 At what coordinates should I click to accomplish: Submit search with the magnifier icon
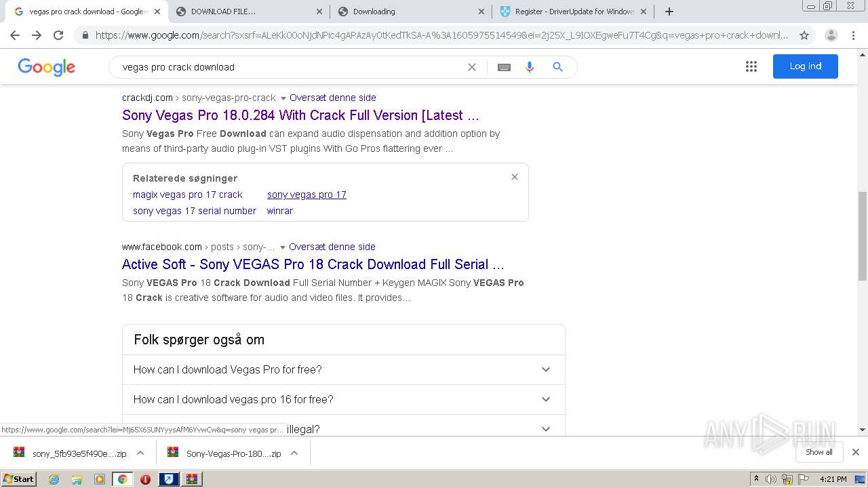(x=557, y=67)
